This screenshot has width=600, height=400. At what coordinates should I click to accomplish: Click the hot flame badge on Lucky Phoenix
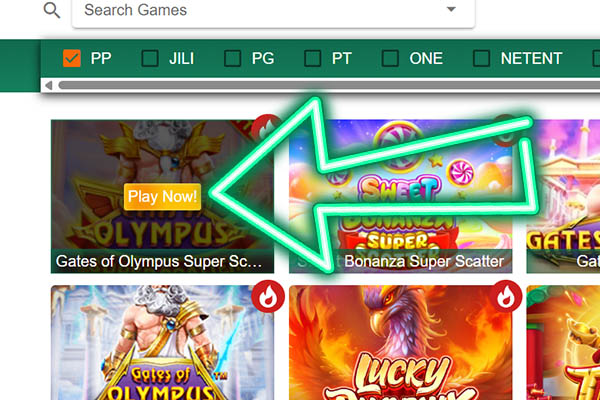[x=506, y=296]
